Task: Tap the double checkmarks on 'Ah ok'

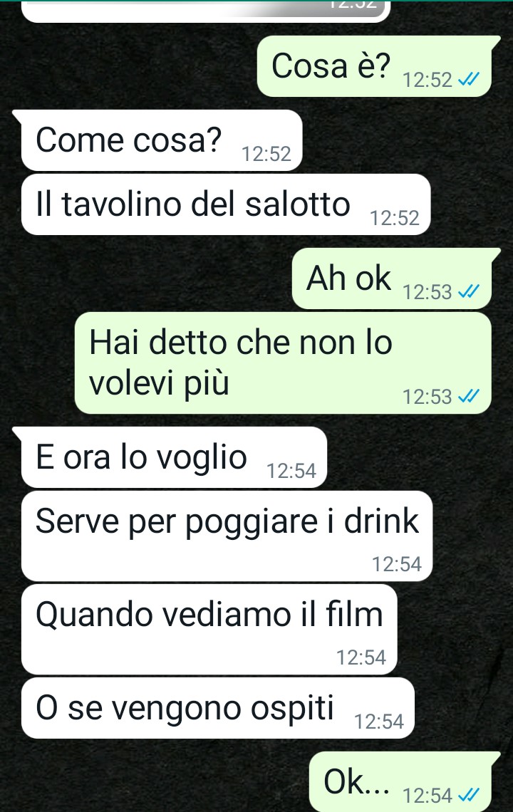Action: coord(469,292)
